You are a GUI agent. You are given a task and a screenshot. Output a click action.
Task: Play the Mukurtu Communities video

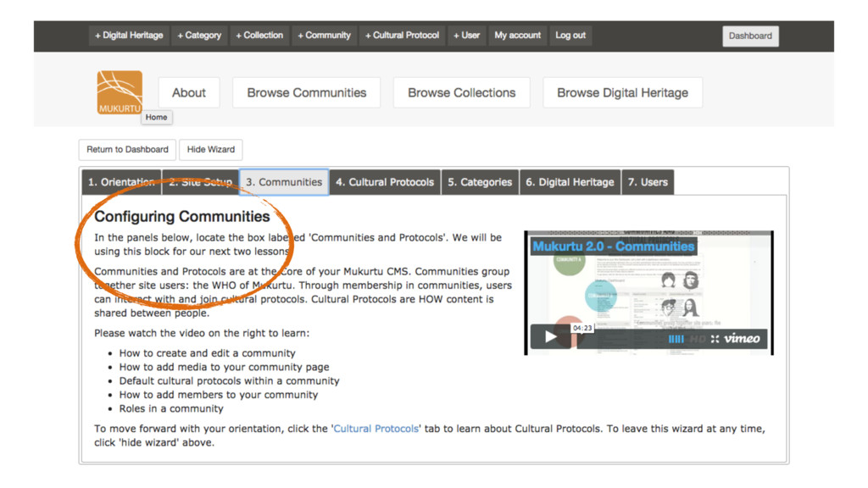pos(550,337)
